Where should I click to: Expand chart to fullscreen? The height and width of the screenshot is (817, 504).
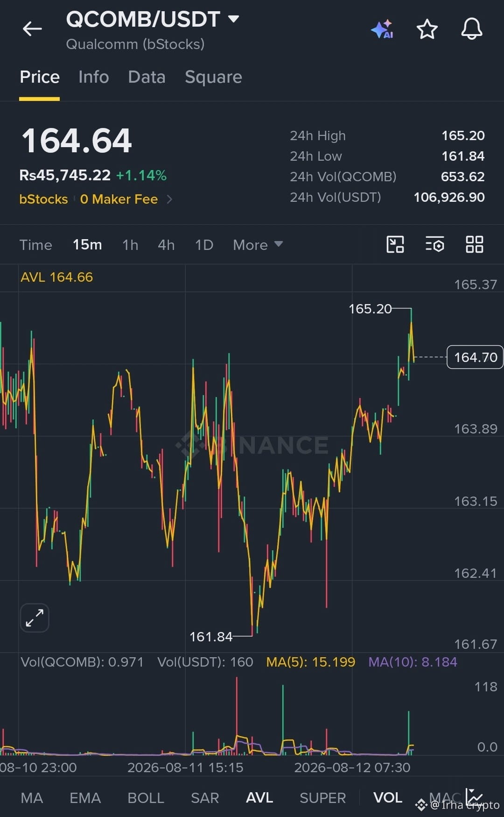tap(35, 618)
